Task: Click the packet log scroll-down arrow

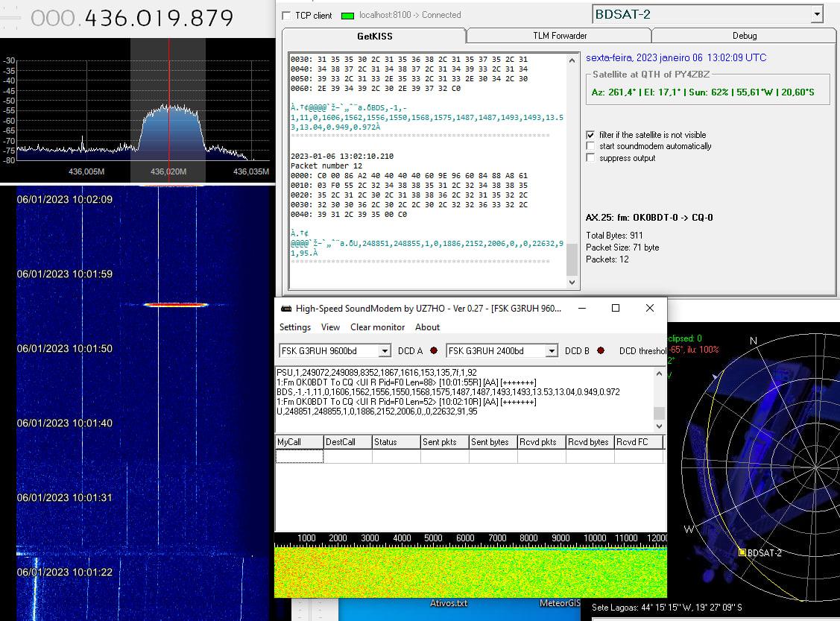Action: click(572, 283)
